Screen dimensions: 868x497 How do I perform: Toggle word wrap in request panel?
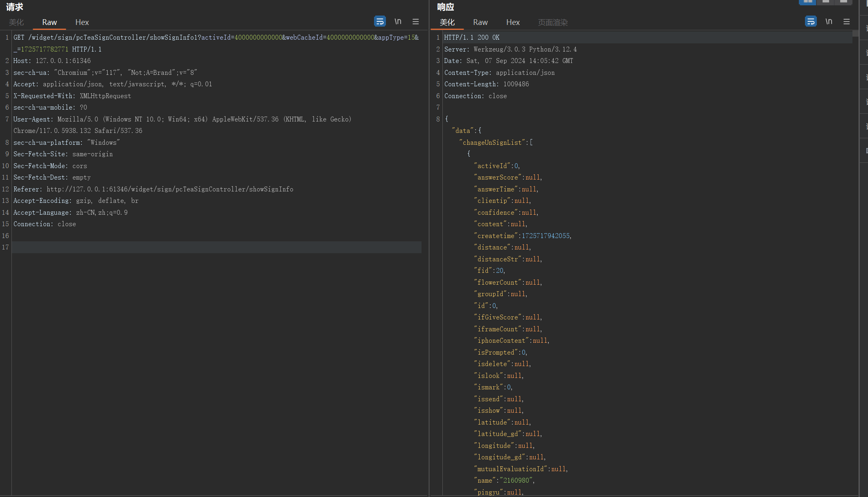(380, 21)
